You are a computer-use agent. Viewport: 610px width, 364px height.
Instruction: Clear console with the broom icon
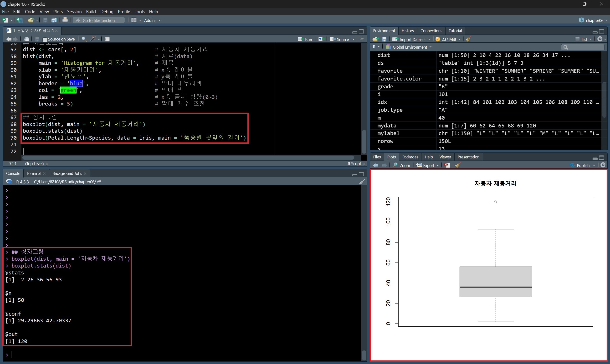[x=362, y=182]
